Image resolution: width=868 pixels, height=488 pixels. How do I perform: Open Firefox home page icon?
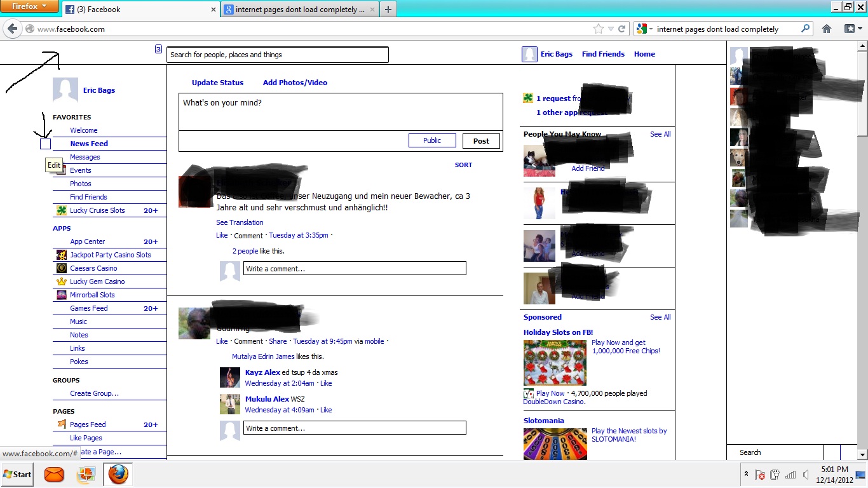pos(827,29)
